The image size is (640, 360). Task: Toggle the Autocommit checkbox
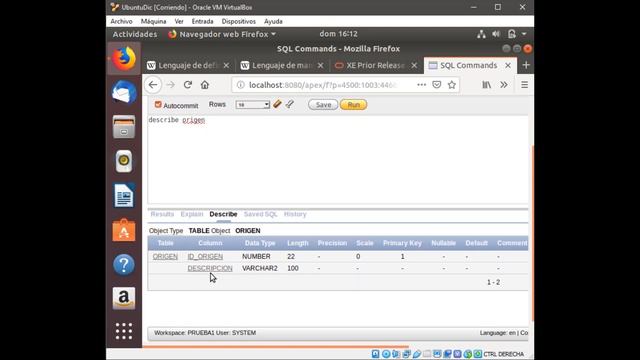[x=158, y=105]
